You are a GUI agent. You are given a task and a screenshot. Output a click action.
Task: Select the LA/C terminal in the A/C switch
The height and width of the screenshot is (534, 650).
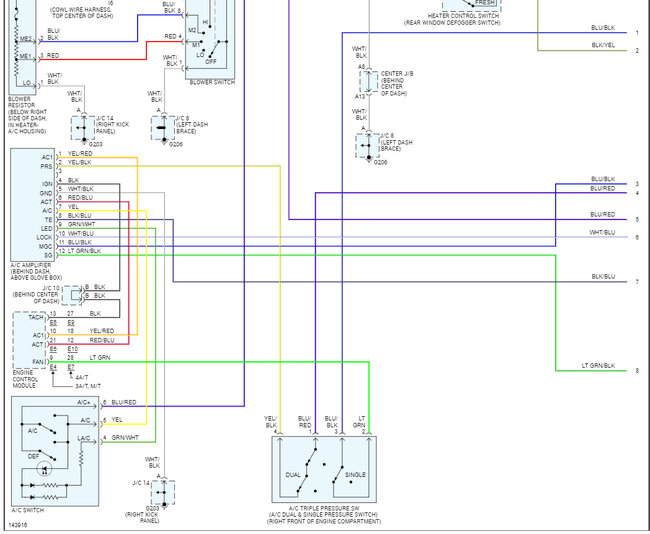pos(84,438)
